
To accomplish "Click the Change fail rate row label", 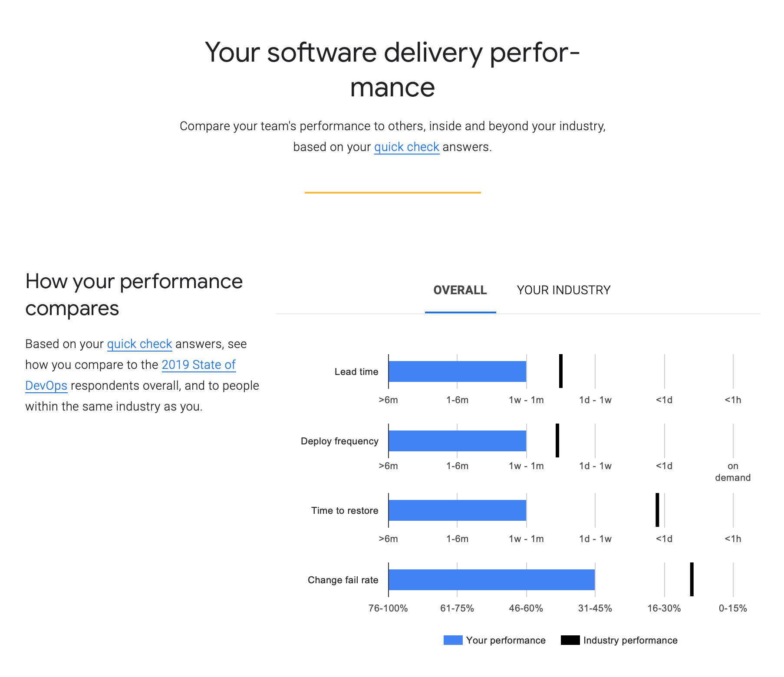I will 343,580.
